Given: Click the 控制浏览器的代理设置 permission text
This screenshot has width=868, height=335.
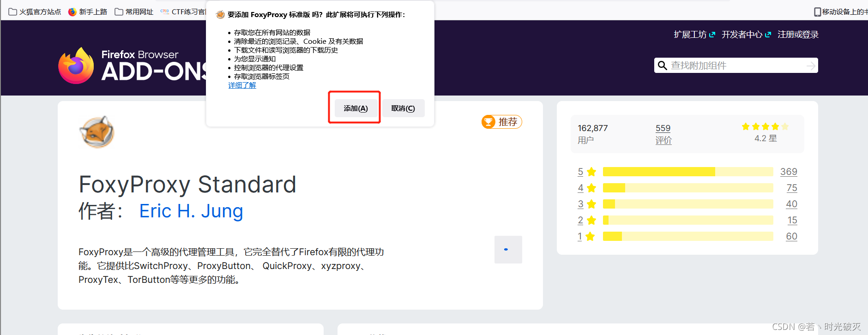Looking at the screenshot, I should [x=269, y=67].
